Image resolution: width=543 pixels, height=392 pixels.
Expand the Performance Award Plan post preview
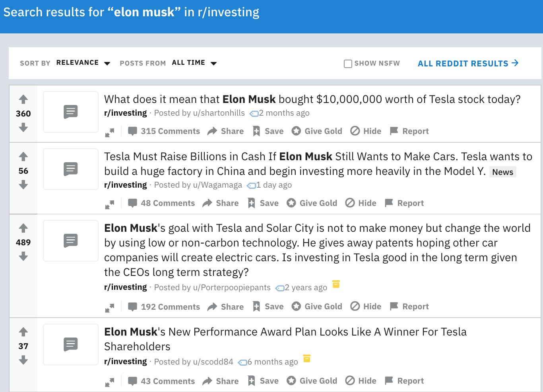tap(110, 382)
